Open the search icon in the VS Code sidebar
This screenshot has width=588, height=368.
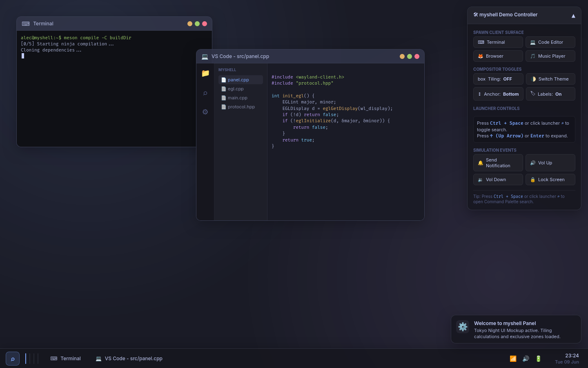point(205,93)
